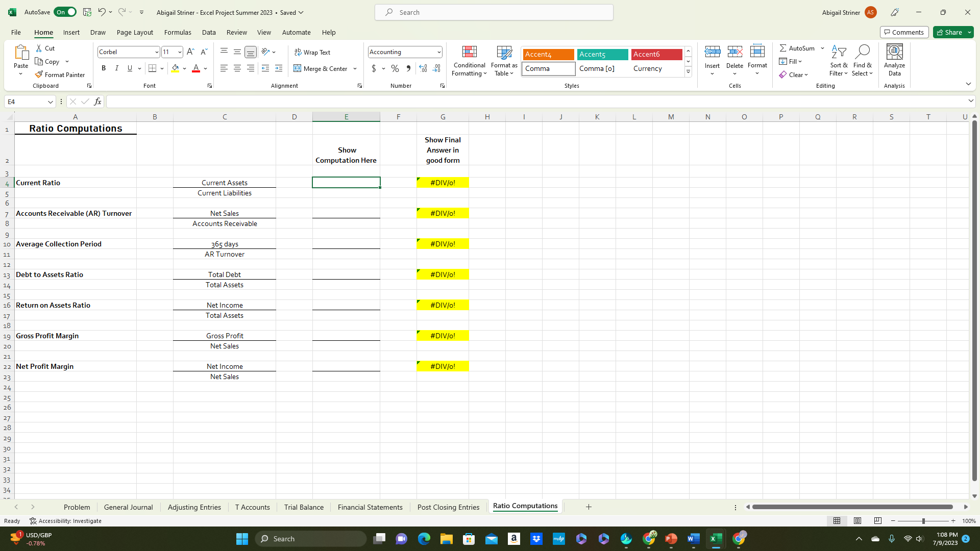The image size is (980, 551).
Task: Open File Explorer from taskbar
Action: click(447, 539)
